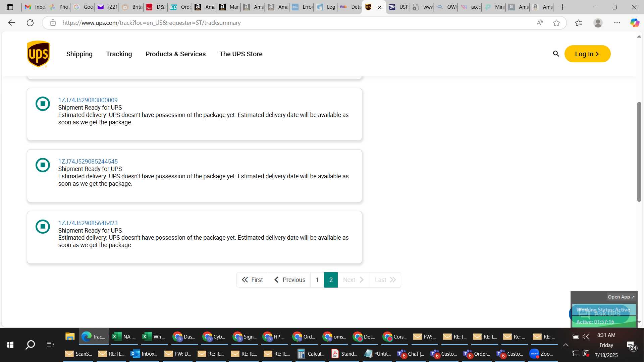644x362 pixels.
Task: Refresh the UPS tracking page
Action: coord(30,23)
